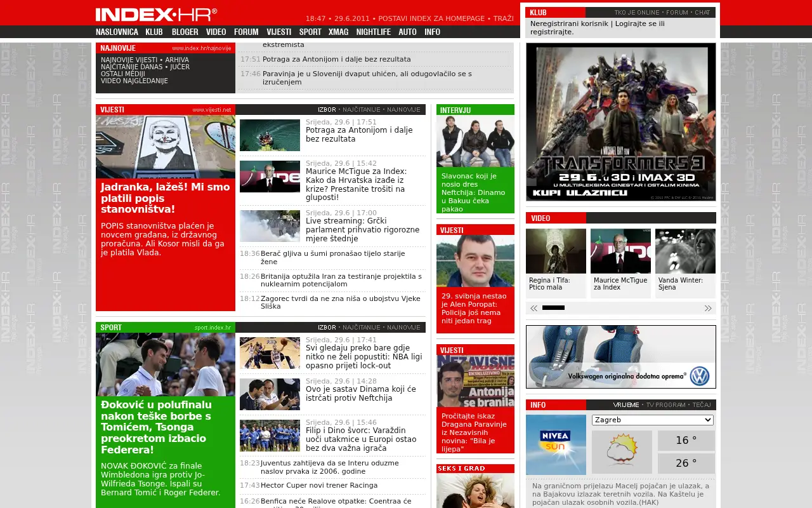
Task: Open the Transformers 3 ticket banner
Action: click(621, 122)
